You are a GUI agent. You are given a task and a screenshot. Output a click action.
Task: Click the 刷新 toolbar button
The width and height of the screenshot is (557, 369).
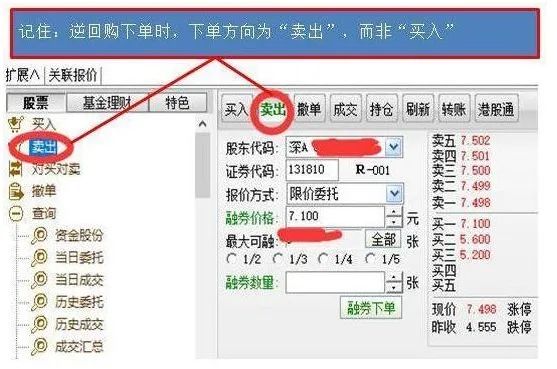(418, 109)
